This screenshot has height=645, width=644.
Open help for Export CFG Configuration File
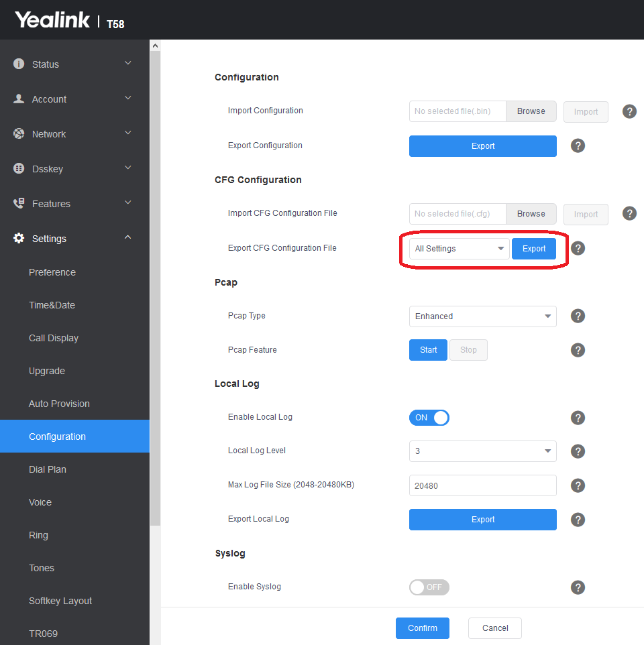[578, 248]
